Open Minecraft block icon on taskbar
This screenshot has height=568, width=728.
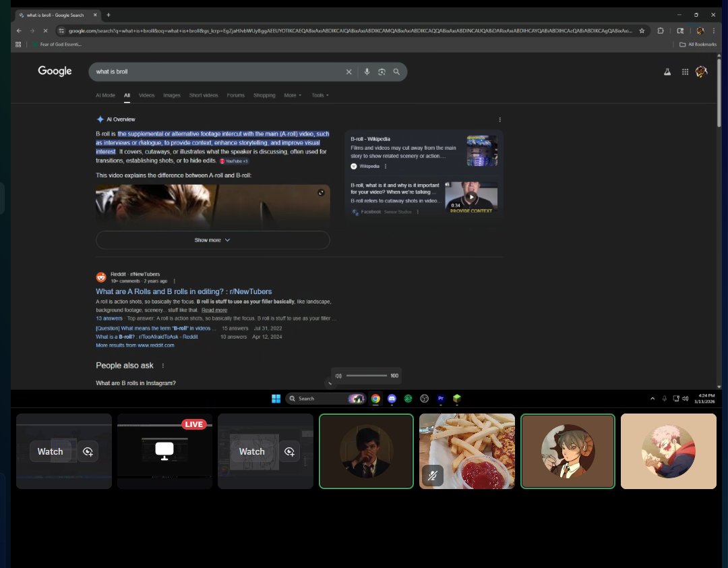click(457, 399)
